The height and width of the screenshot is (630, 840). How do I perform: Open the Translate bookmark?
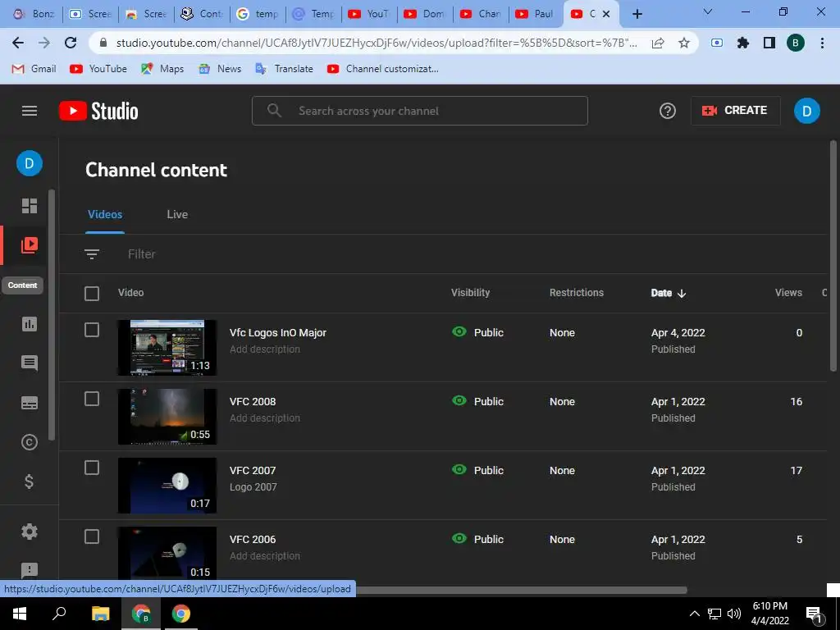click(285, 69)
